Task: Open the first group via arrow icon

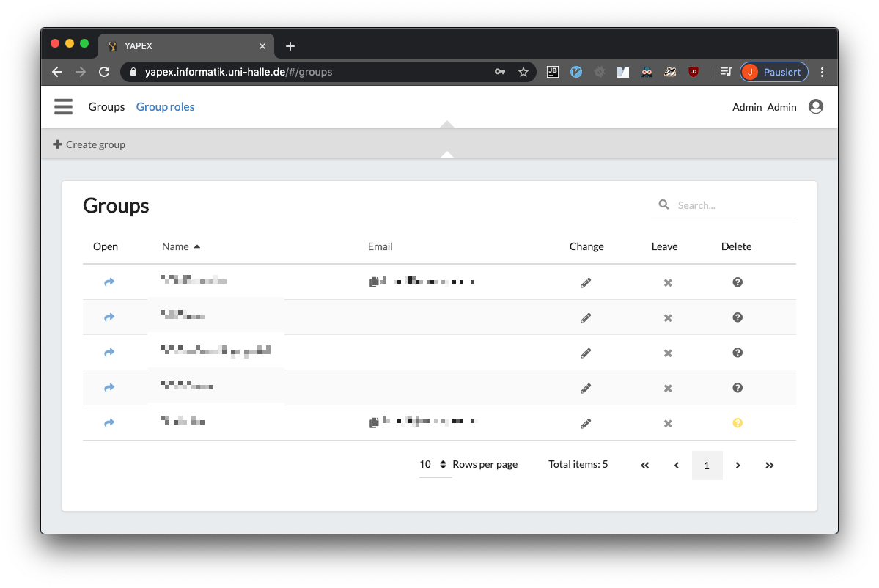Action: click(109, 282)
